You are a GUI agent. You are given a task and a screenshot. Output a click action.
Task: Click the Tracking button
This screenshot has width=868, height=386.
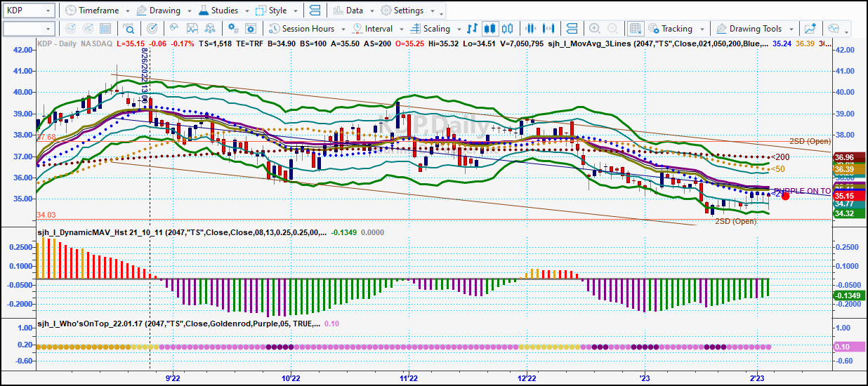pos(676,29)
